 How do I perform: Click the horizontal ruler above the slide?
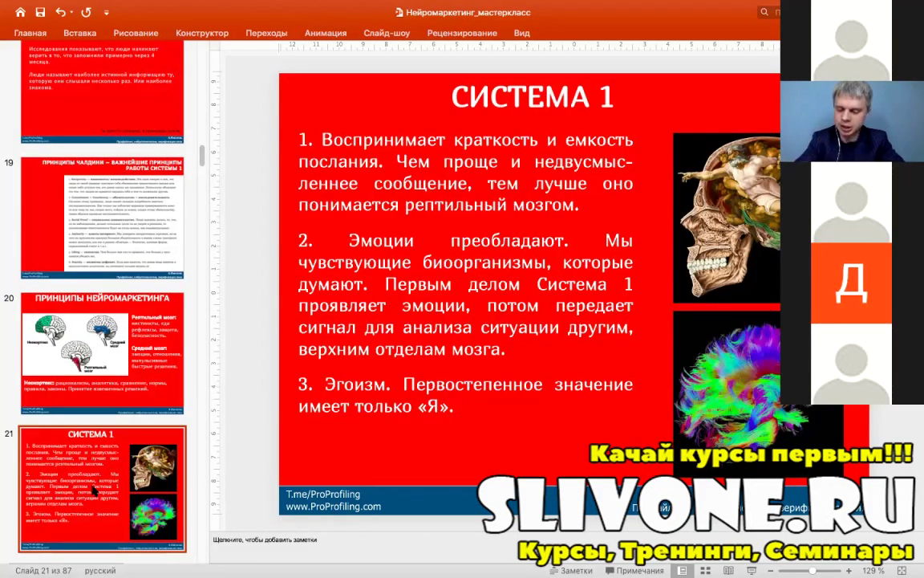529,46
